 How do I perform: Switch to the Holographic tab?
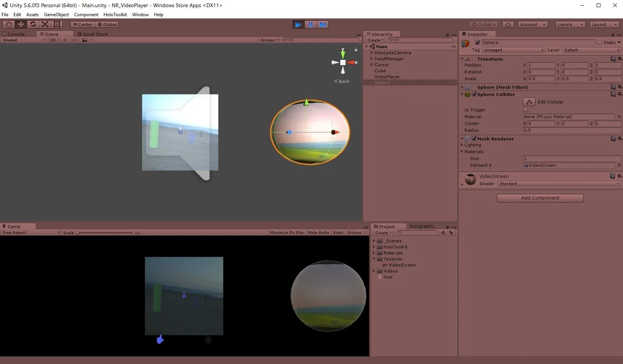pyautogui.click(x=422, y=226)
